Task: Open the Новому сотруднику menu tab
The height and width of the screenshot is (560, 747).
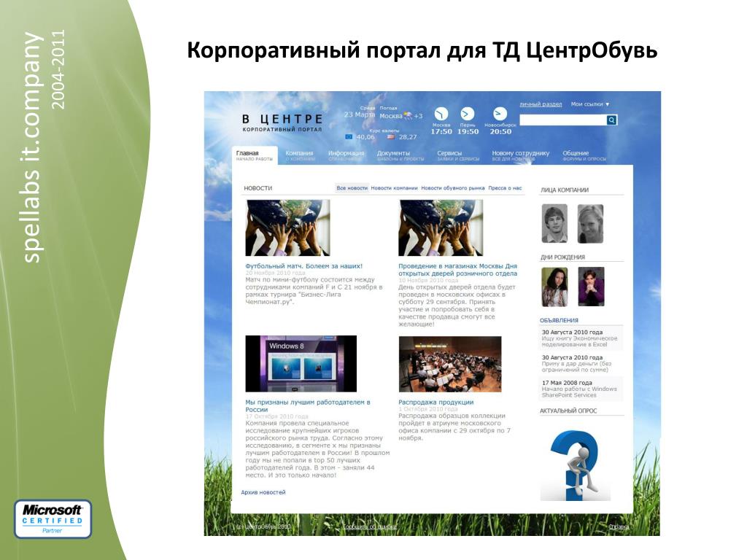Action: (520, 156)
